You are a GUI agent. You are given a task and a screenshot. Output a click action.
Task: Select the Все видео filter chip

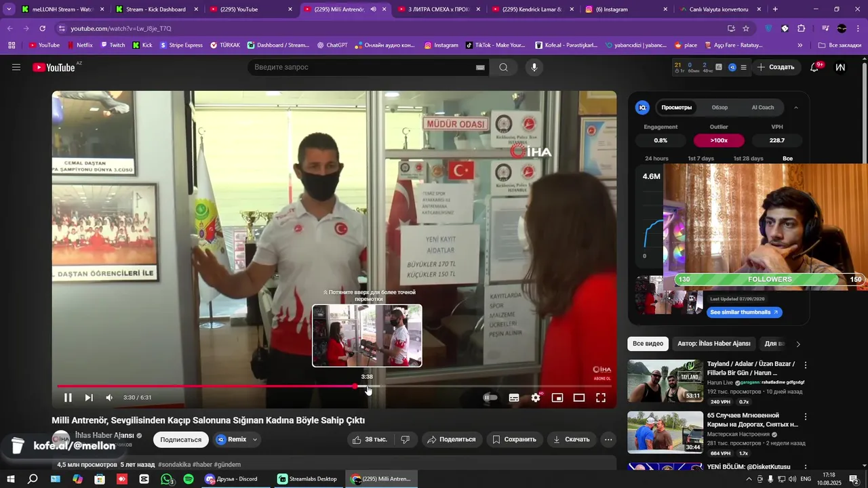[648, 344]
